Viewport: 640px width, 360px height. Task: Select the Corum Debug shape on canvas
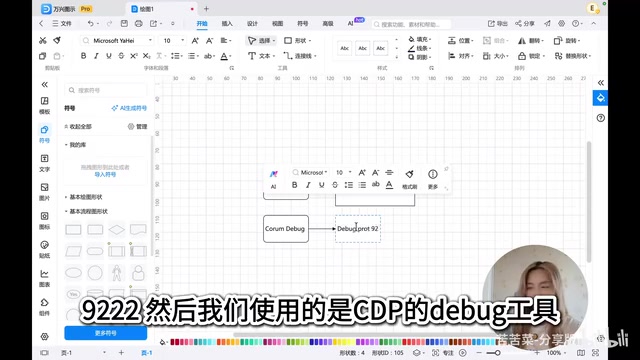tap(286, 229)
